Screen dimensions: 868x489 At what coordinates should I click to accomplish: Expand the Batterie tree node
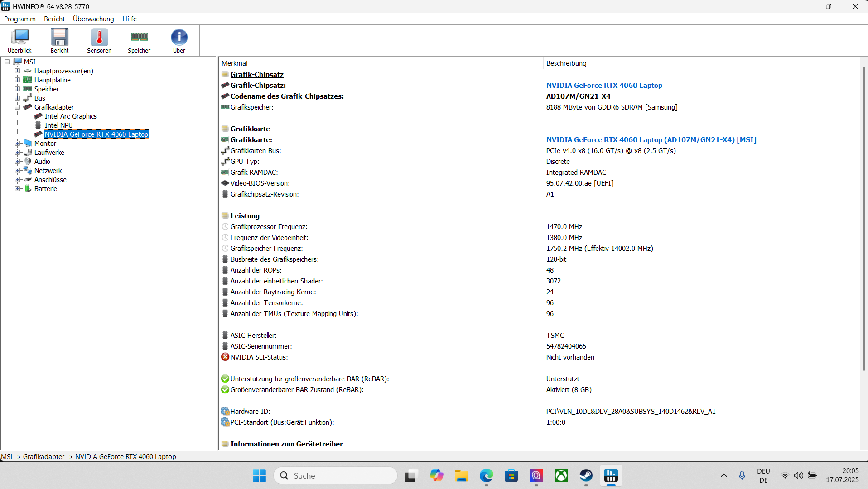17,189
